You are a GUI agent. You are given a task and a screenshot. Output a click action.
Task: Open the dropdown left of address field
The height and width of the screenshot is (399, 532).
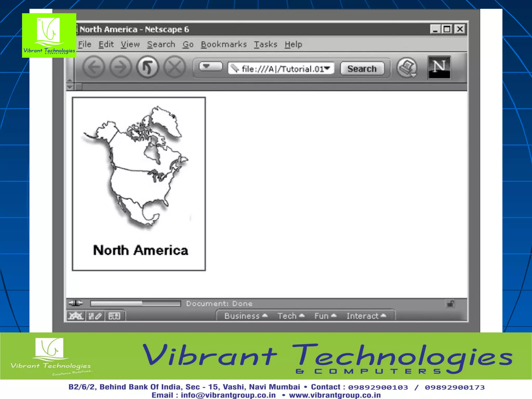pos(211,66)
